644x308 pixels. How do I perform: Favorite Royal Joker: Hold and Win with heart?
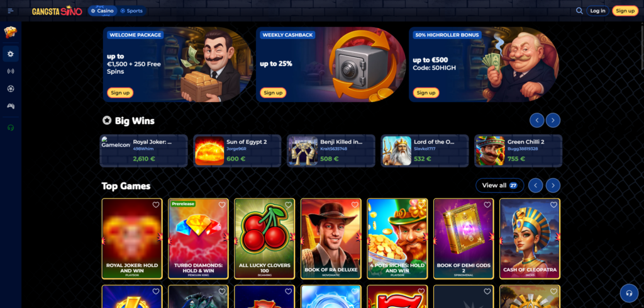click(x=156, y=205)
